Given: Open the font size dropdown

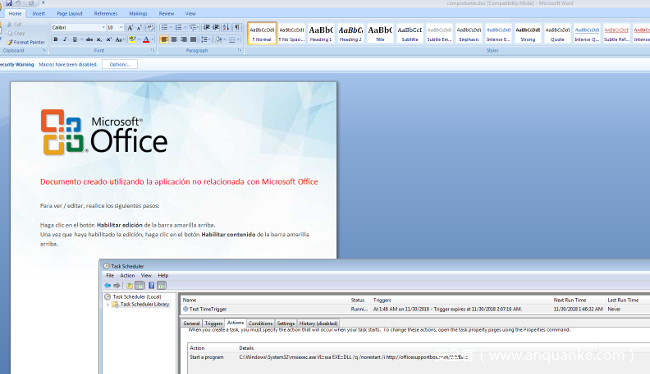Looking at the screenshot, I should 121,28.
